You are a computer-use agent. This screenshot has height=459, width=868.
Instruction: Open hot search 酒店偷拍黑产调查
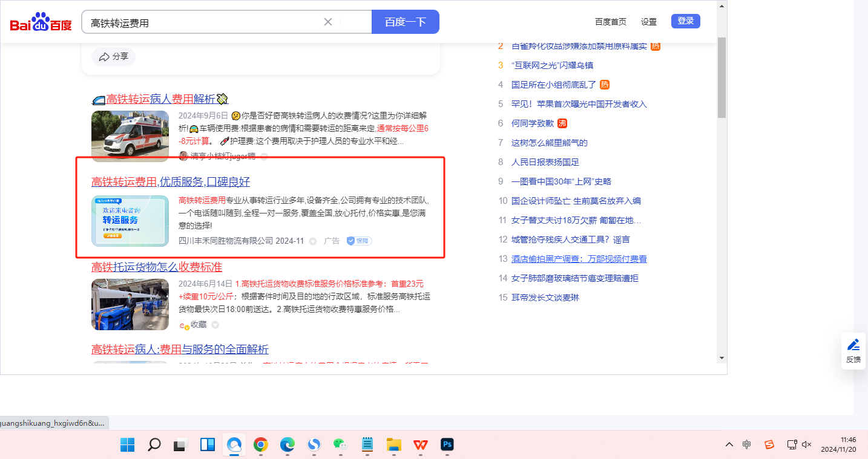[579, 259]
